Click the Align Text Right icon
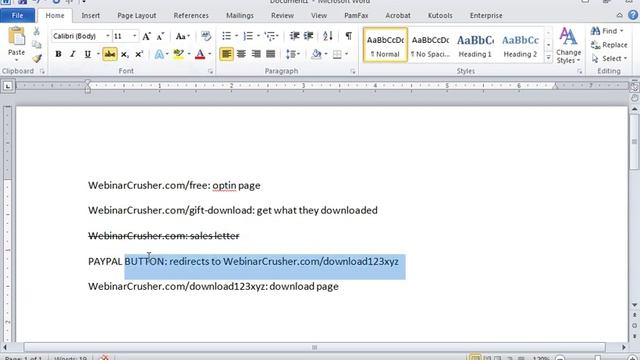Viewport: 640px width, 360px height. point(256,54)
